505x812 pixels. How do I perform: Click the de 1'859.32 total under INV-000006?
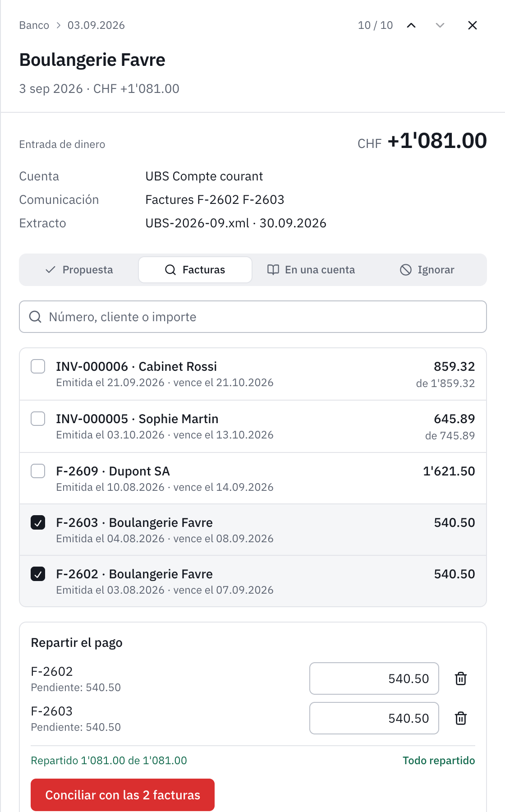tap(445, 383)
